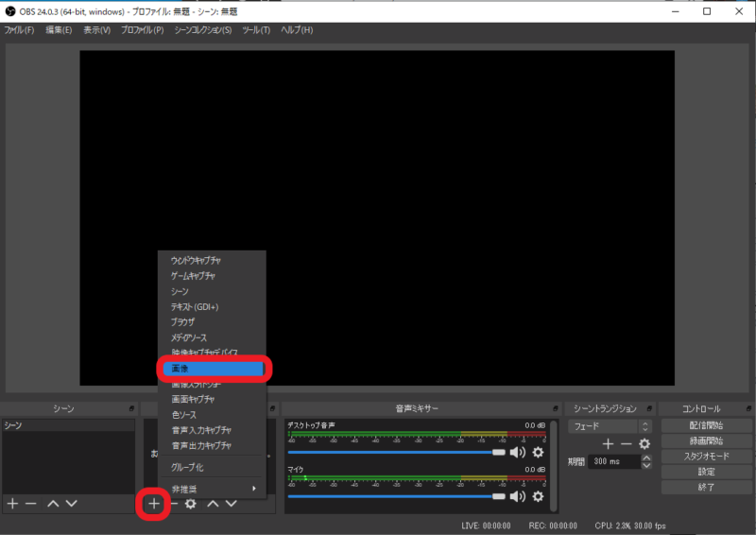Select 画面キャプチャ source

click(213, 400)
